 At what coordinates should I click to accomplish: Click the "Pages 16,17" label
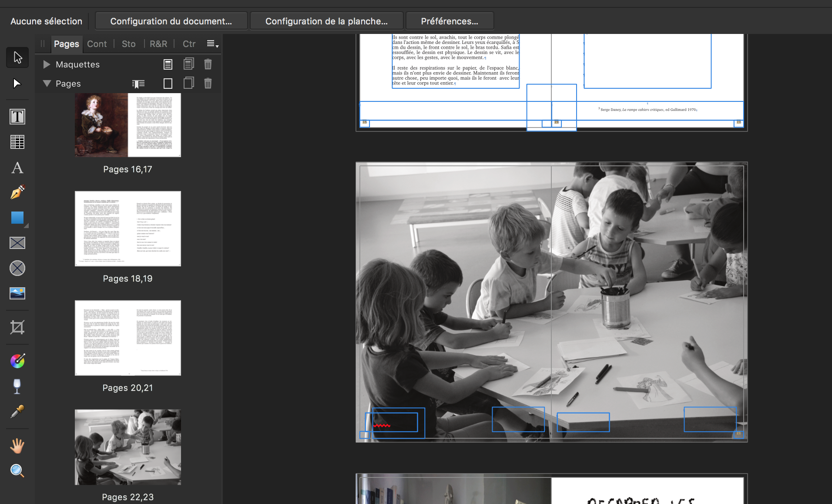pos(128,169)
